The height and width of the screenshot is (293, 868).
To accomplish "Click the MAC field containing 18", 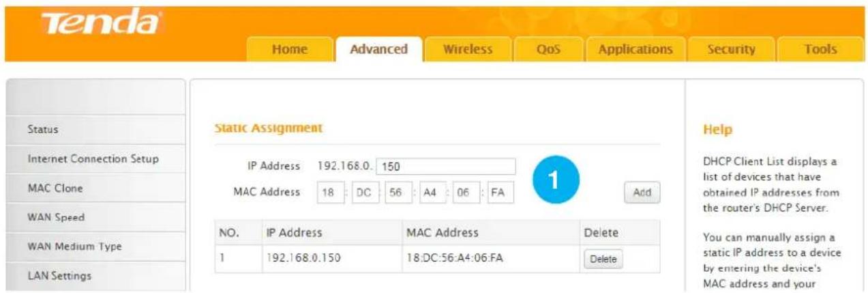I will tap(329, 193).
